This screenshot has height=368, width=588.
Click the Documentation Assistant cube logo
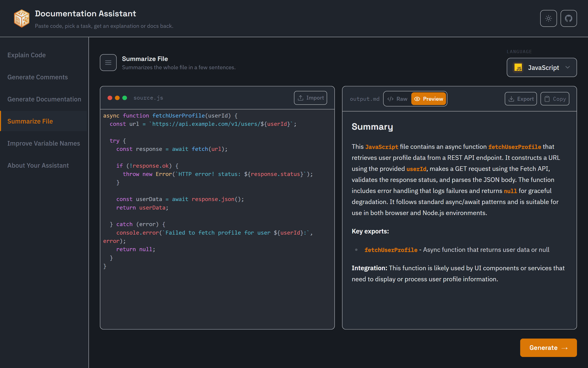[x=22, y=18]
